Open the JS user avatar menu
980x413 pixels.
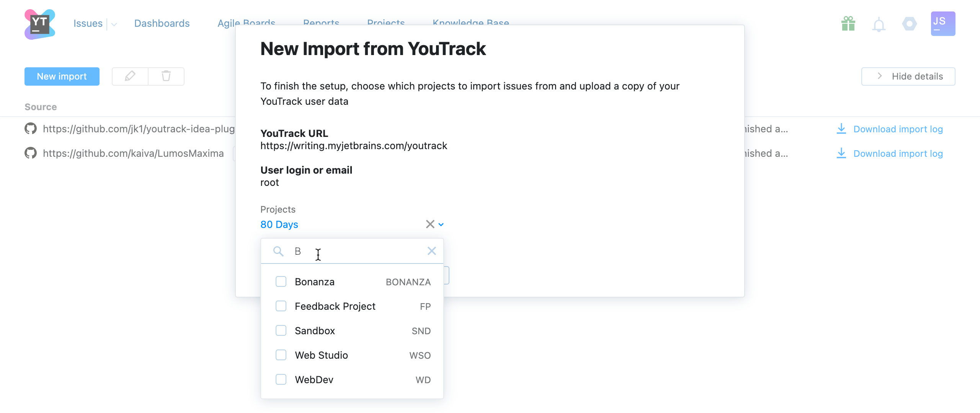tap(943, 24)
